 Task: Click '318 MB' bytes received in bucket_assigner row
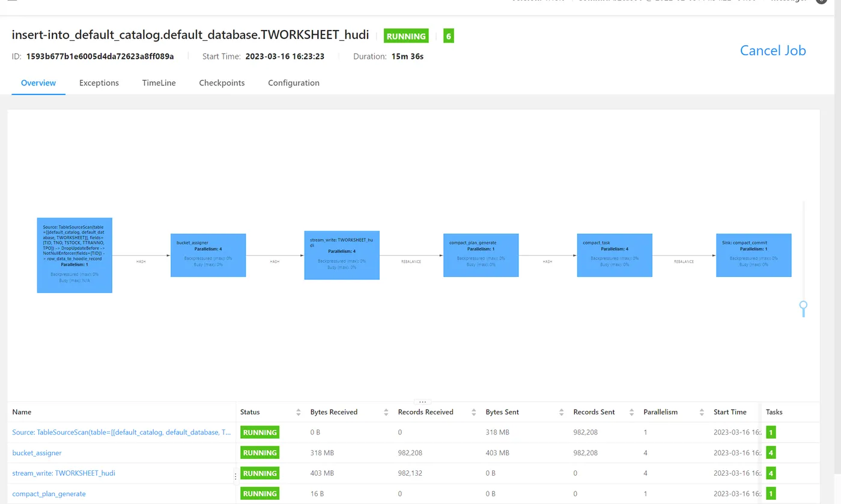click(322, 453)
